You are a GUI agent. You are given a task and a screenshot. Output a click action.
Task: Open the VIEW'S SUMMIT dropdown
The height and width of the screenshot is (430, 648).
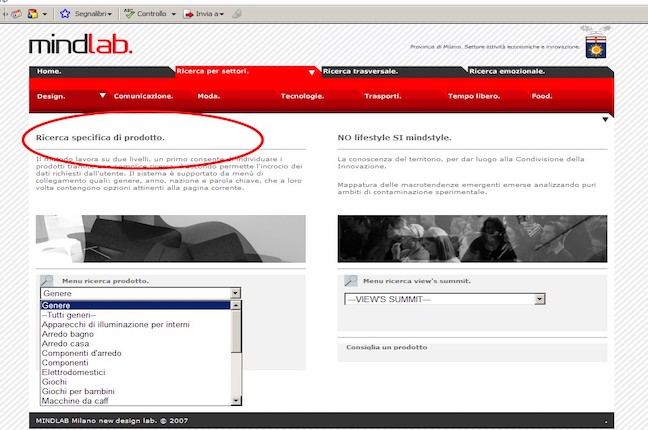[539, 299]
